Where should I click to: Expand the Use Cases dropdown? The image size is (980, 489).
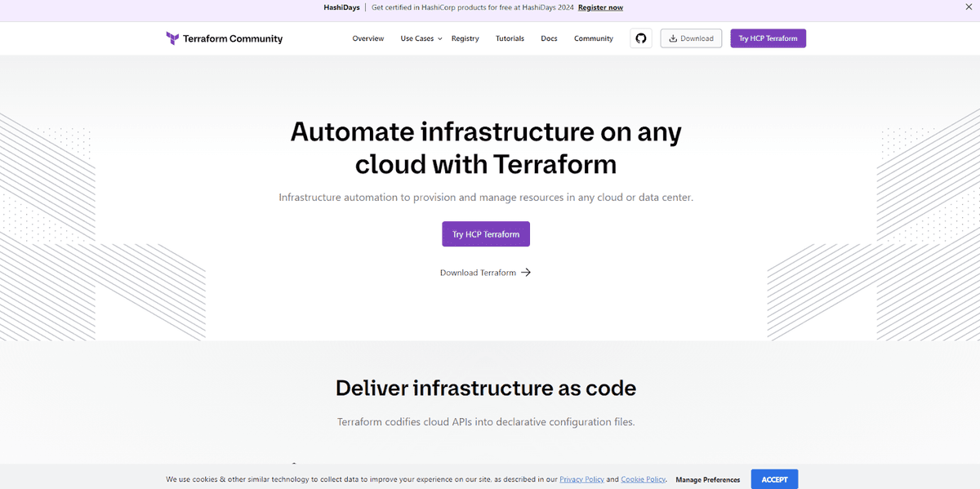point(421,38)
